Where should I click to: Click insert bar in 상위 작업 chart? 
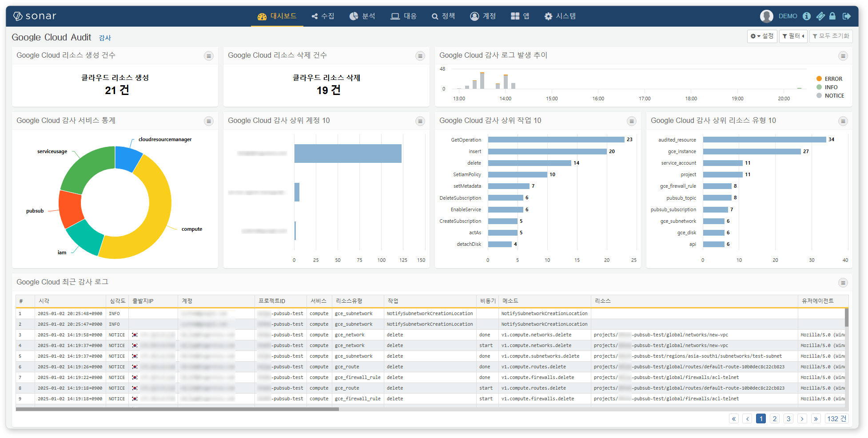point(547,151)
